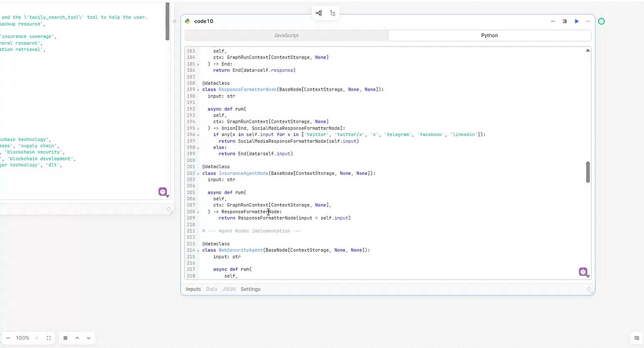644x348 pixels.
Task: Open the purple AI assistant icon in code editor
Action: tap(583, 272)
